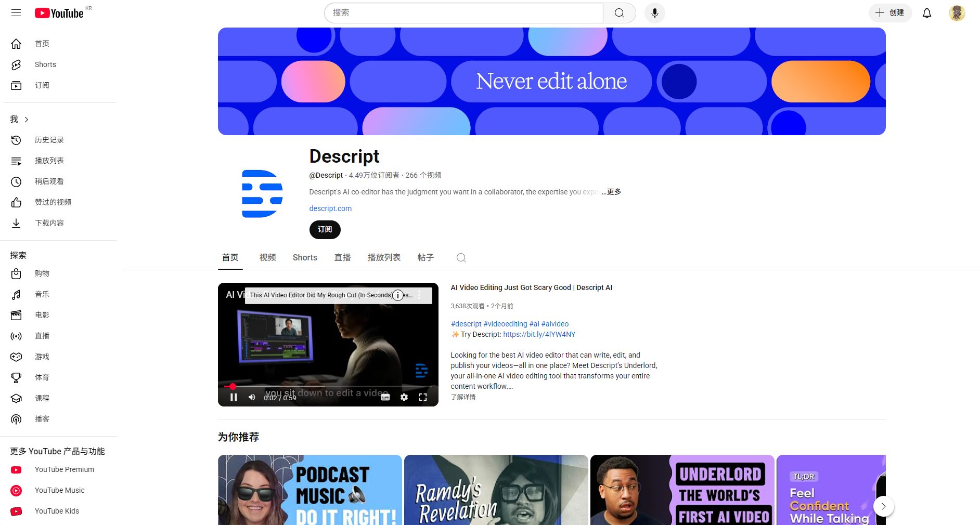The image size is (980, 525).
Task: Enter fullscreen on the featured video
Action: (x=422, y=397)
